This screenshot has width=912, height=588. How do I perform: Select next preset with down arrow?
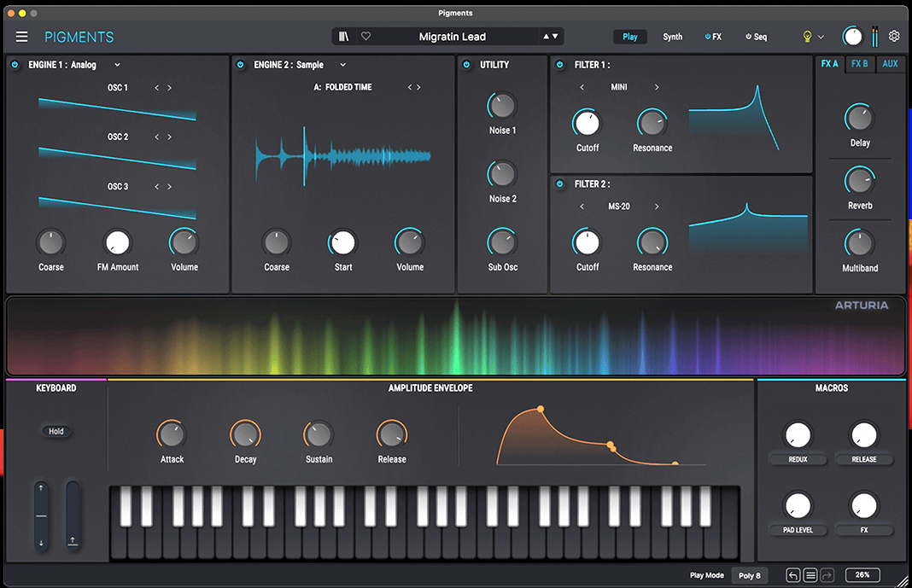point(555,37)
